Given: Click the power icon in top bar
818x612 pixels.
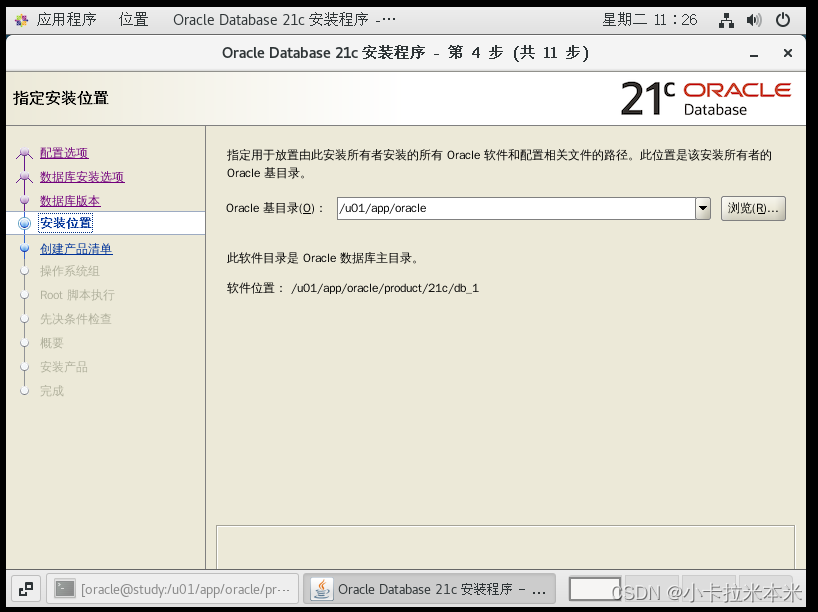Looking at the screenshot, I should 781,19.
